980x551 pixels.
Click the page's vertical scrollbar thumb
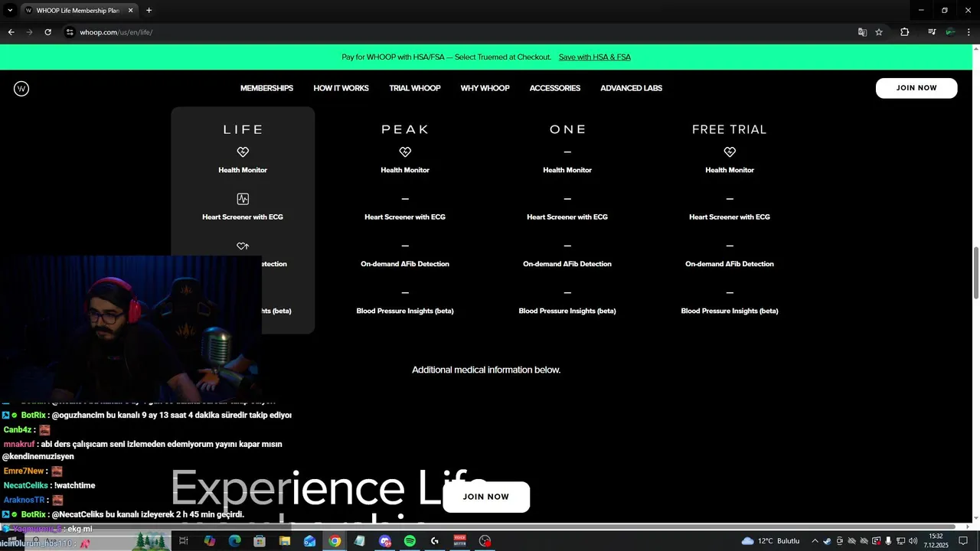(975, 273)
